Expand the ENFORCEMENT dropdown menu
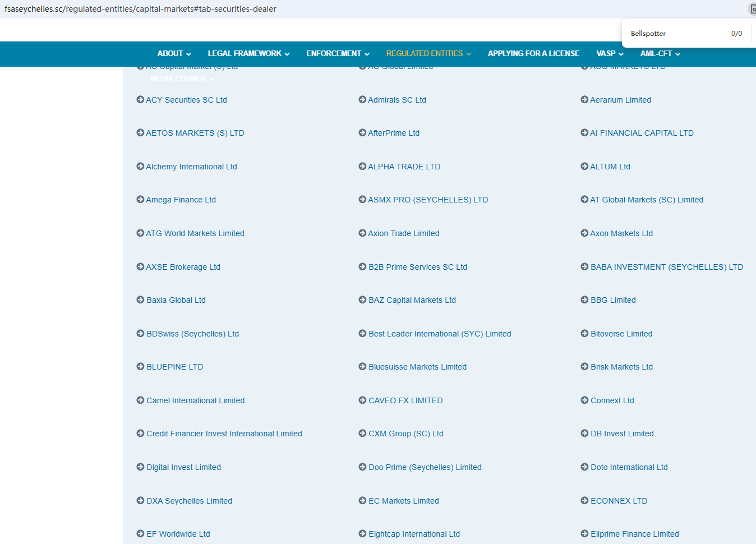 [x=338, y=53]
